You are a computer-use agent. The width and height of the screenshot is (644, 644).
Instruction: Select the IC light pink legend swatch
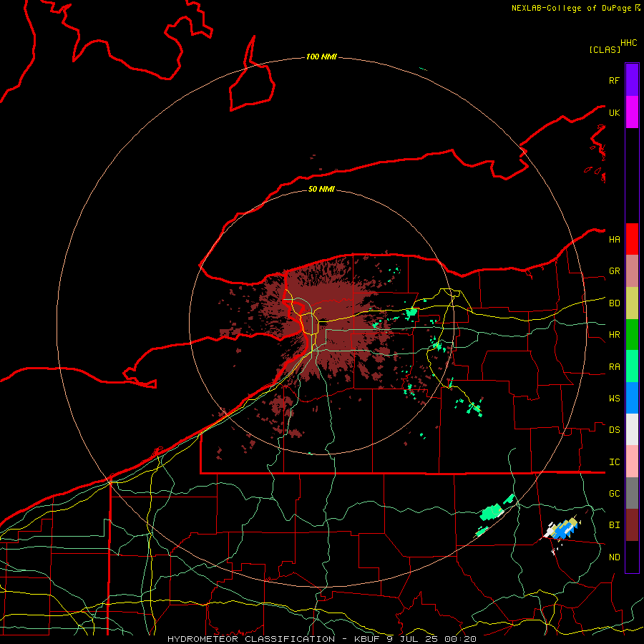point(632,462)
